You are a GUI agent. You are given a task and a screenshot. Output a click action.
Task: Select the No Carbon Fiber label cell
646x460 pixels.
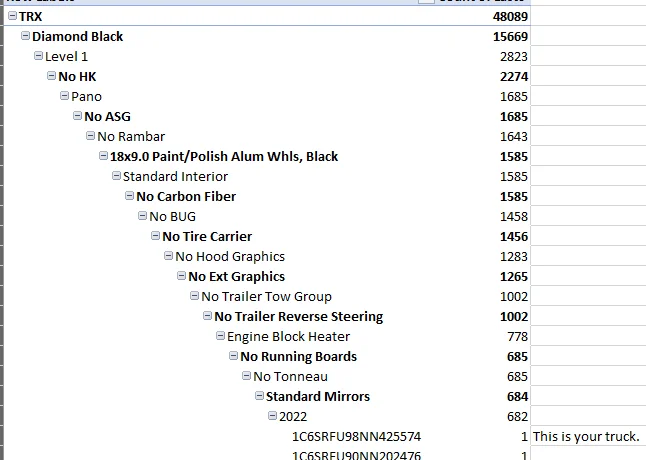[186, 196]
